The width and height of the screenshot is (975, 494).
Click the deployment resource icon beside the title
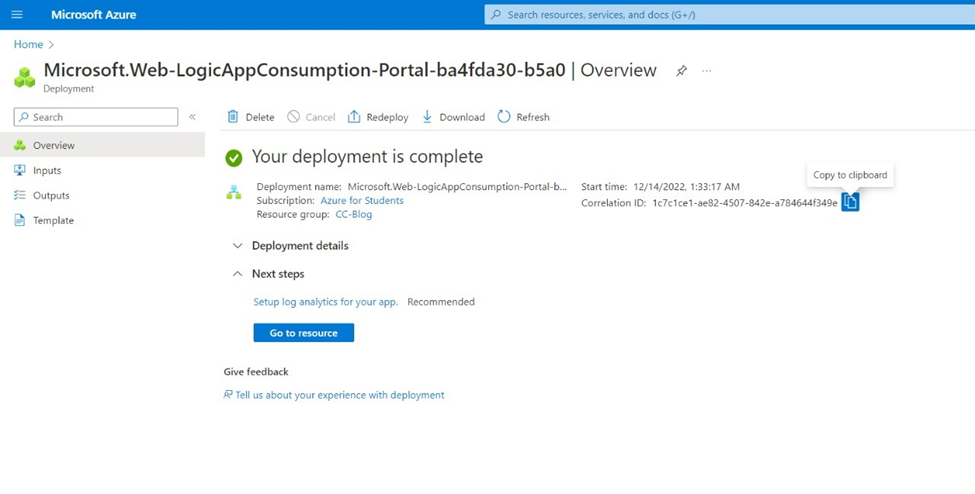[x=25, y=78]
